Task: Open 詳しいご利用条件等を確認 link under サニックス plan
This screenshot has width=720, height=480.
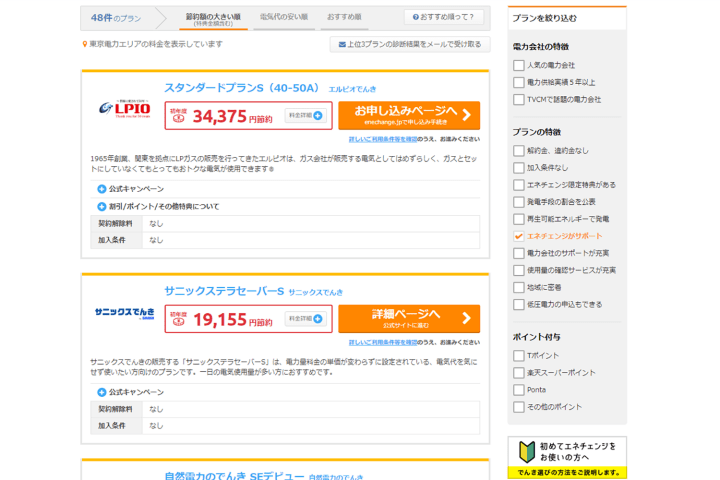Action: [x=382, y=342]
